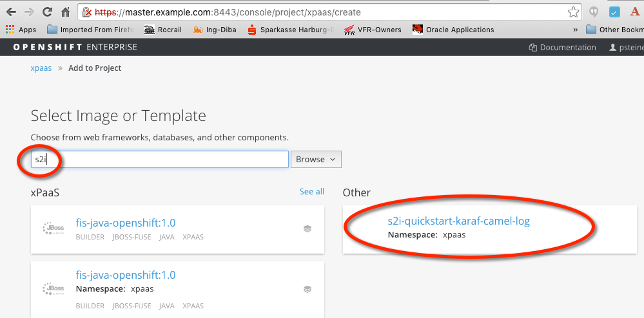This screenshot has height=318, width=644.
Task: Show hidden bookmarks with the double chevron
Action: 576,30
